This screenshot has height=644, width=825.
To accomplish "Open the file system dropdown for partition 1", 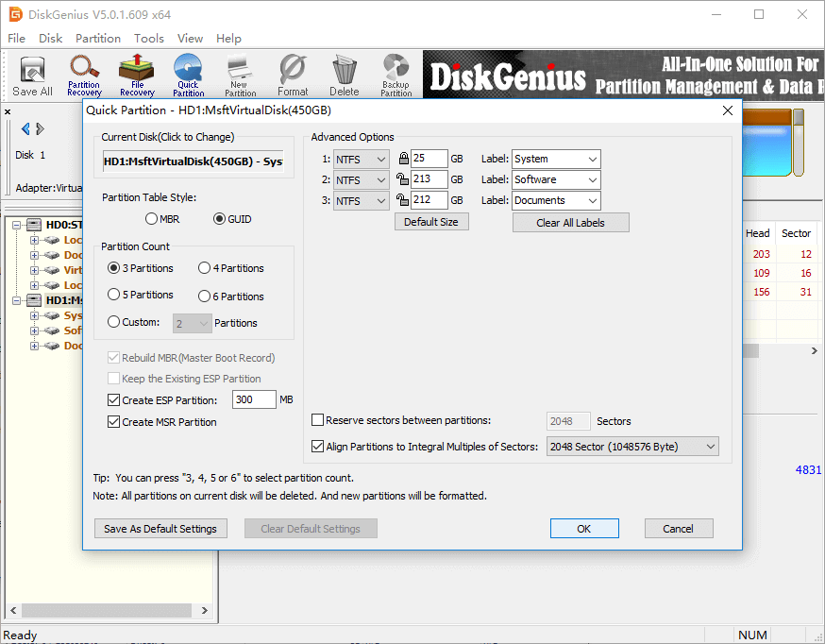I will click(362, 159).
